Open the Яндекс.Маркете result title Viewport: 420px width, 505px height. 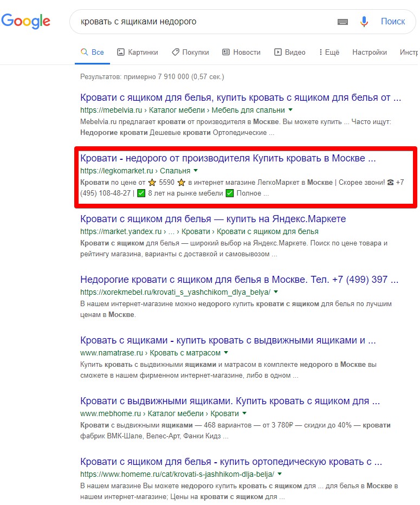tap(213, 219)
